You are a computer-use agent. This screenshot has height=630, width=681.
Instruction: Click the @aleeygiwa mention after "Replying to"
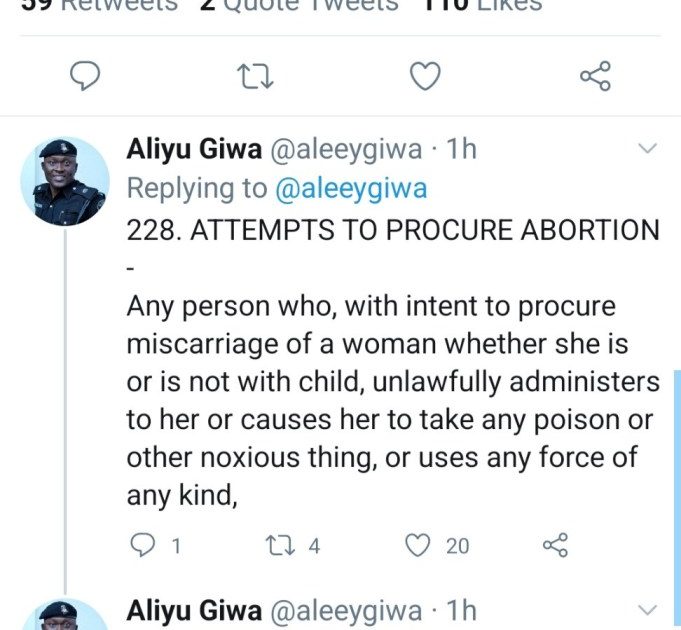tap(350, 188)
